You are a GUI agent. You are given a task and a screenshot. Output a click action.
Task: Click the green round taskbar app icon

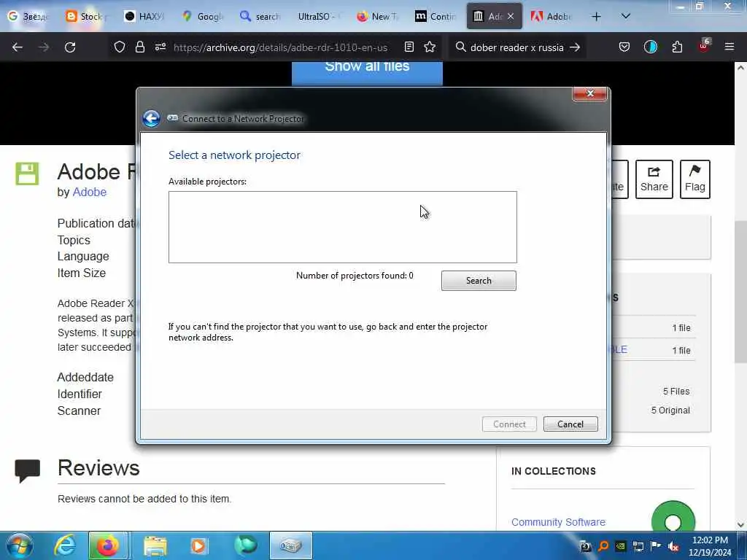coord(246,545)
